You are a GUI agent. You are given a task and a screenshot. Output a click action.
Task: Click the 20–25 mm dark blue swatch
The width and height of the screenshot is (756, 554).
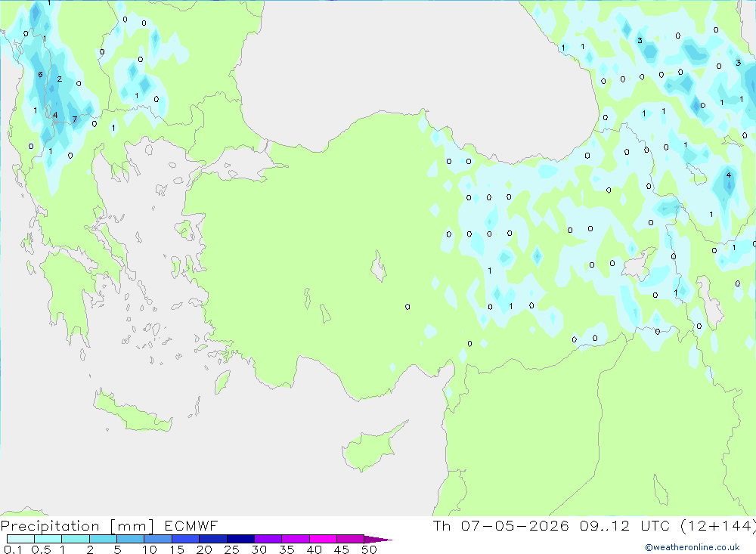(x=213, y=539)
